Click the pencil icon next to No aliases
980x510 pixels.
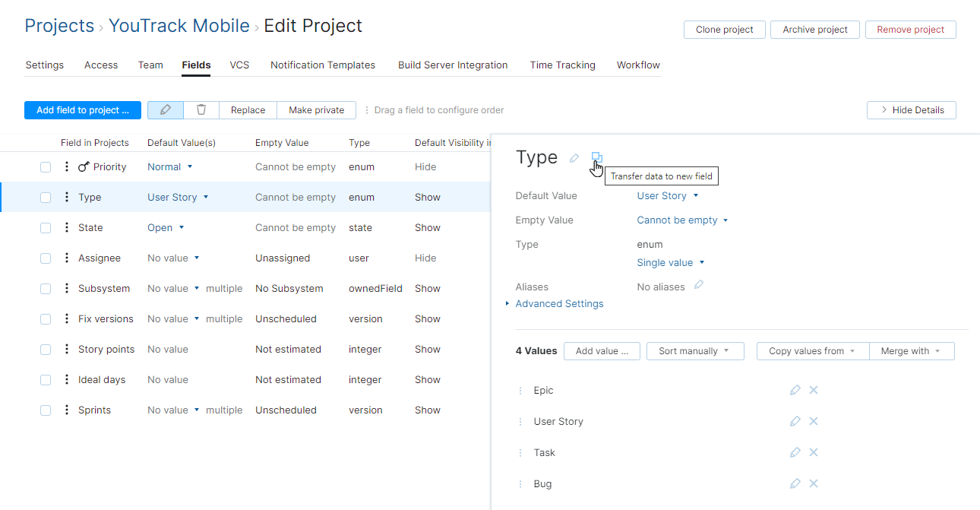click(x=697, y=285)
